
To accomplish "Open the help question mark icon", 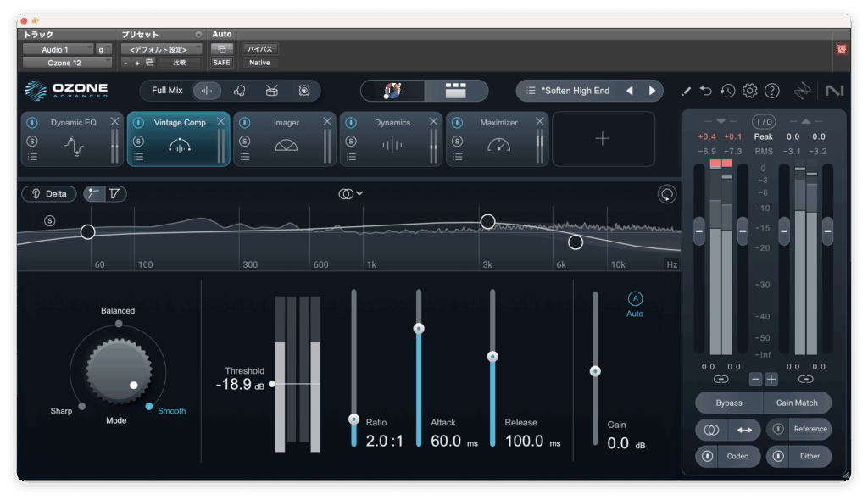I will tap(771, 91).
